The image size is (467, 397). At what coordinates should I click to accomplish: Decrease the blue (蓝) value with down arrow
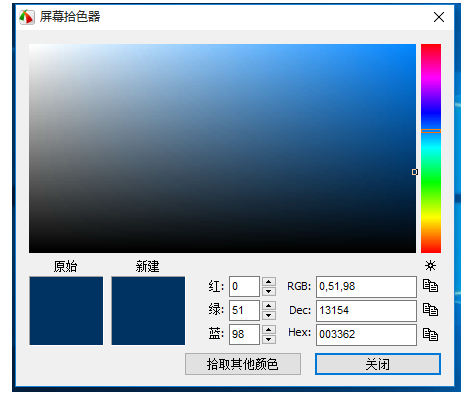(x=269, y=339)
